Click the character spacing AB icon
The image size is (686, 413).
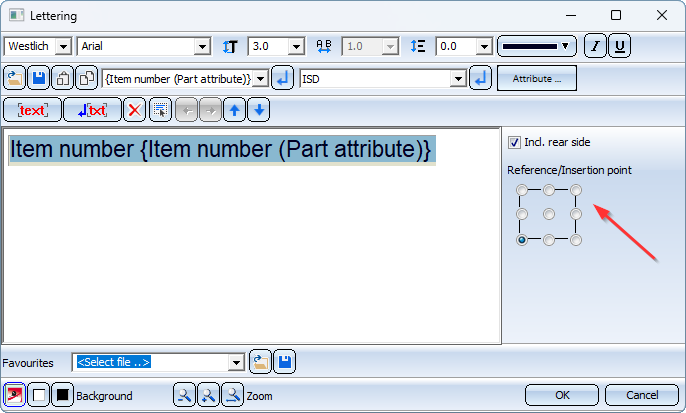point(324,46)
